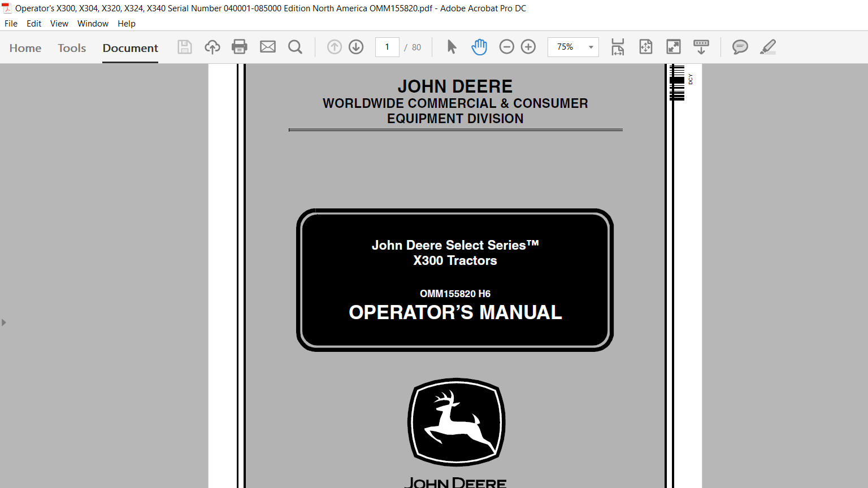Viewport: 868px width, 488px height.
Task: Fit width scrolling mode icon
Action: click(x=618, y=47)
